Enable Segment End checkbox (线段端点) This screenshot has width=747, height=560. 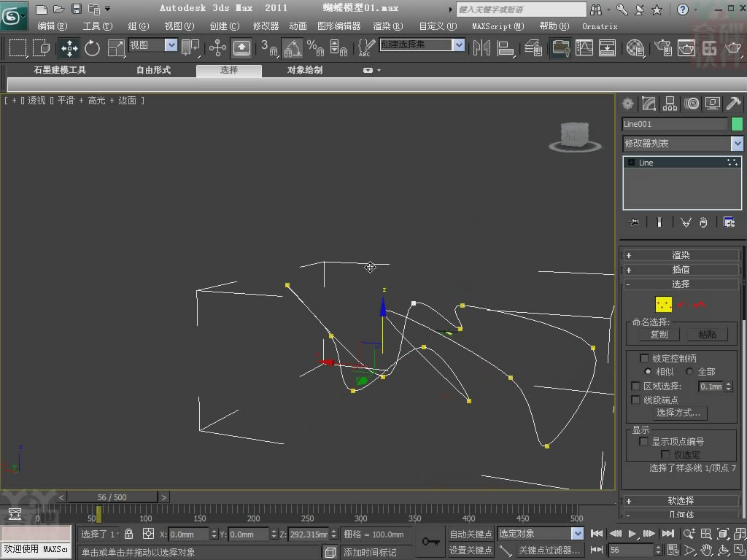pyautogui.click(x=635, y=400)
